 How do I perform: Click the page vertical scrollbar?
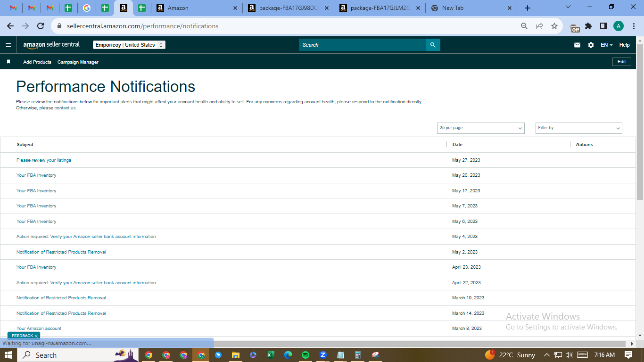point(640,123)
